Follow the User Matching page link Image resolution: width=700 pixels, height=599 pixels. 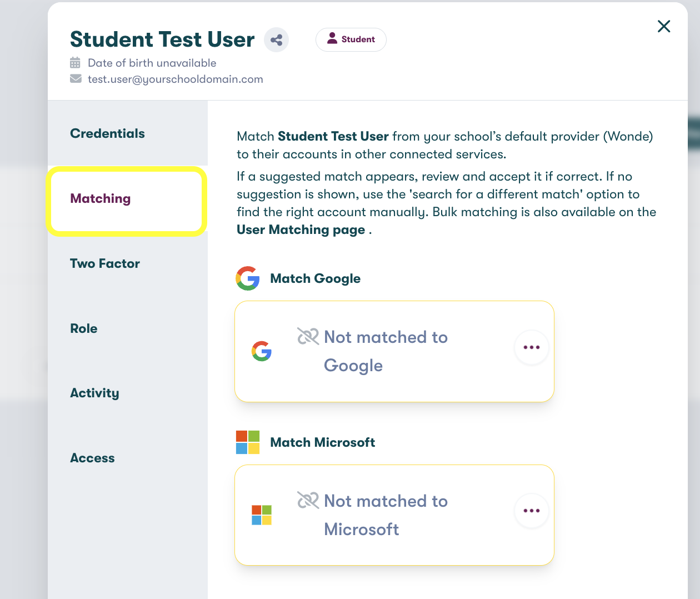click(301, 230)
